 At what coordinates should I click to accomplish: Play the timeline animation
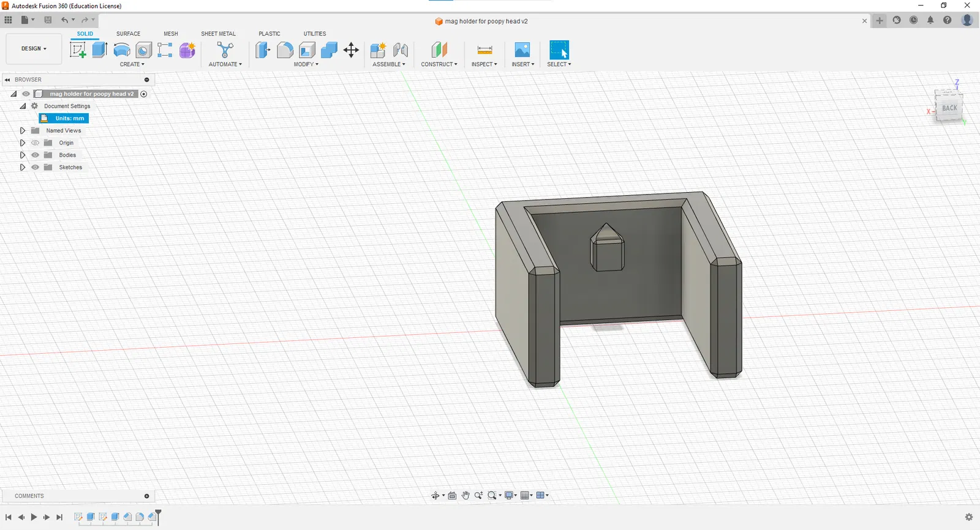34,517
